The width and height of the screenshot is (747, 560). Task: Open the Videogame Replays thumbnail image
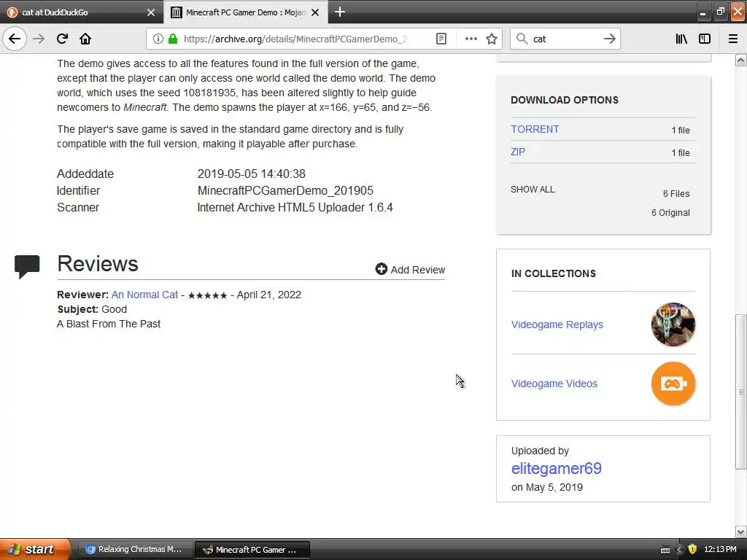click(673, 324)
